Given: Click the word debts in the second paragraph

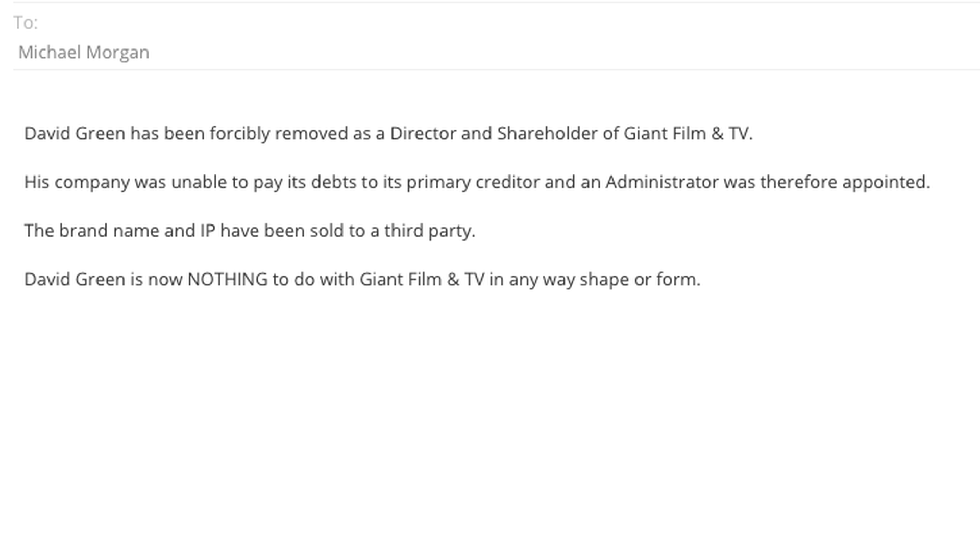Looking at the screenshot, I should pyautogui.click(x=334, y=182).
